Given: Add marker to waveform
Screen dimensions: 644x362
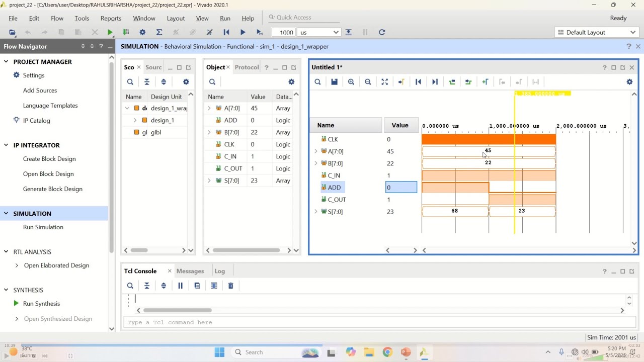Looking at the screenshot, I should click(x=486, y=82).
